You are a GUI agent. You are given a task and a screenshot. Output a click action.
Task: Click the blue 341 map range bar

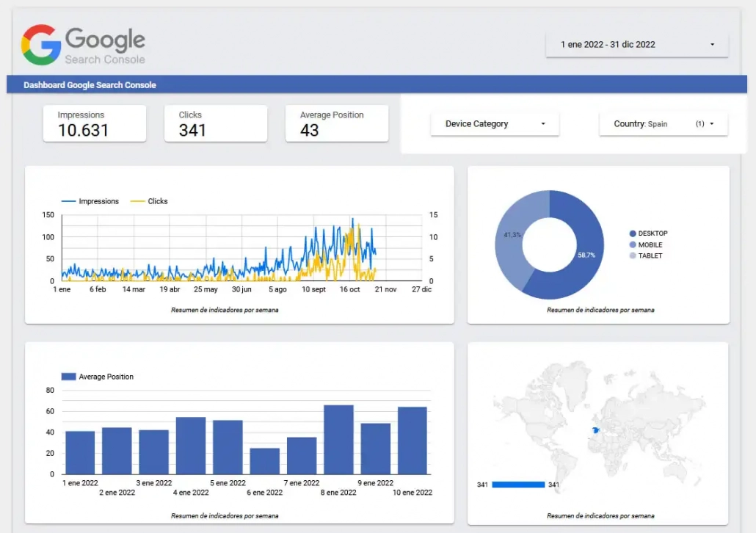click(x=518, y=485)
